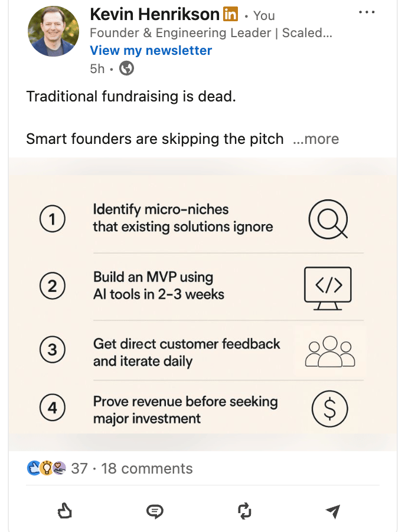Click Kevin Henrikson's profile photo
Screen dimensions: 405x532
pos(53,31)
